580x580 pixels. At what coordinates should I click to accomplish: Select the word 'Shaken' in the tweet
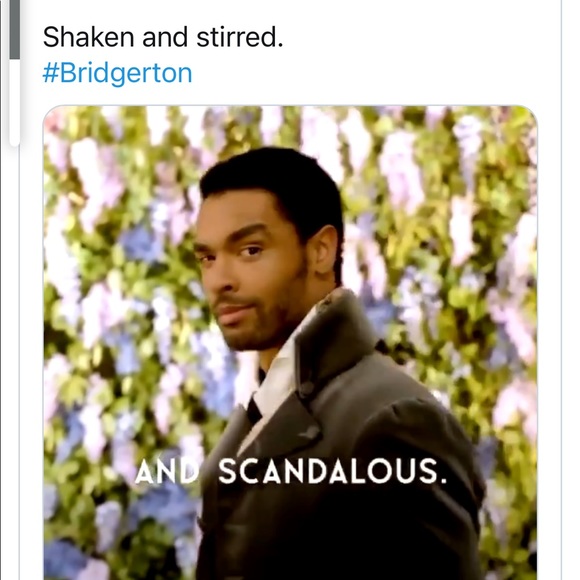pyautogui.click(x=88, y=37)
